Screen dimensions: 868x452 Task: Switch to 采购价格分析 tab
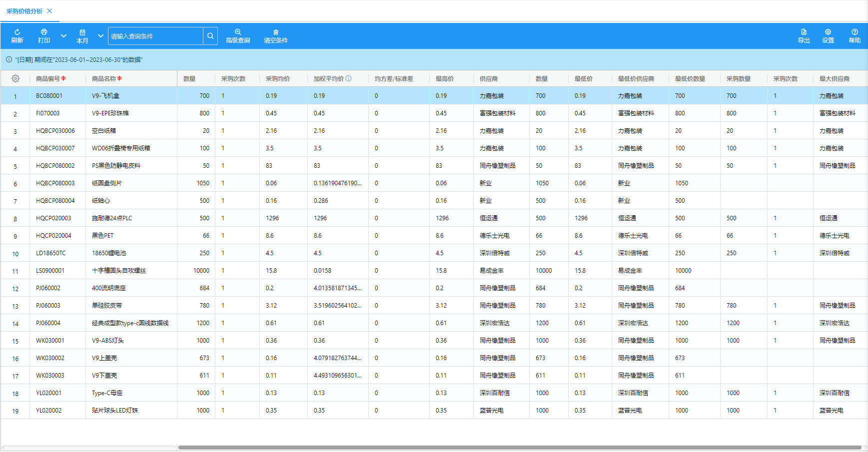click(24, 11)
